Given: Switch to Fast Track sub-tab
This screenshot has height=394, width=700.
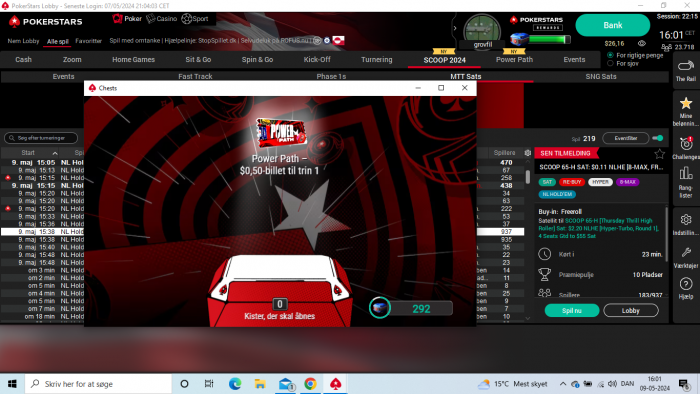Looking at the screenshot, I should [x=195, y=76].
